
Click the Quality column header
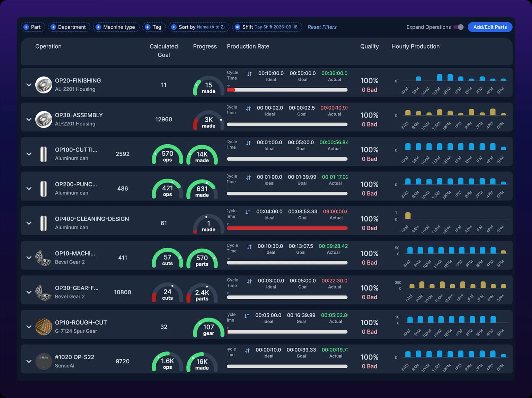click(x=370, y=46)
